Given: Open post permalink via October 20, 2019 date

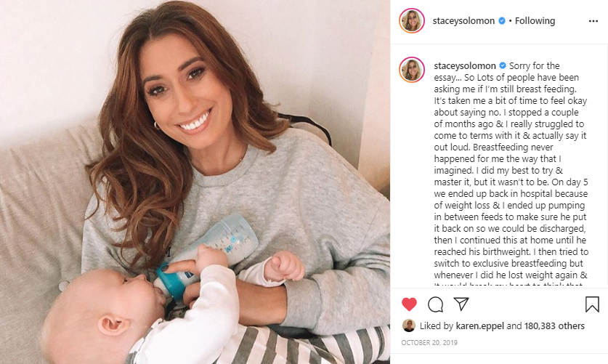Looking at the screenshot, I should click(x=429, y=343).
